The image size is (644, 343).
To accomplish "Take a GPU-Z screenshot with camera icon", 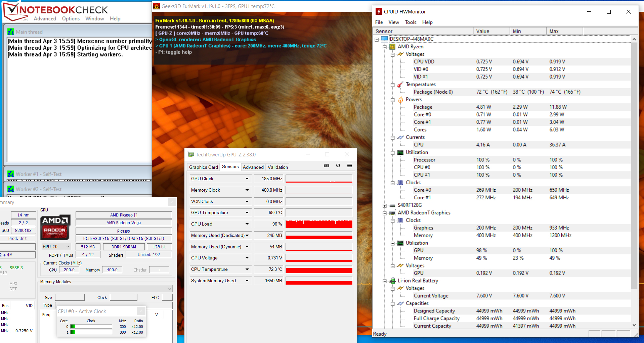I will click(x=327, y=165).
